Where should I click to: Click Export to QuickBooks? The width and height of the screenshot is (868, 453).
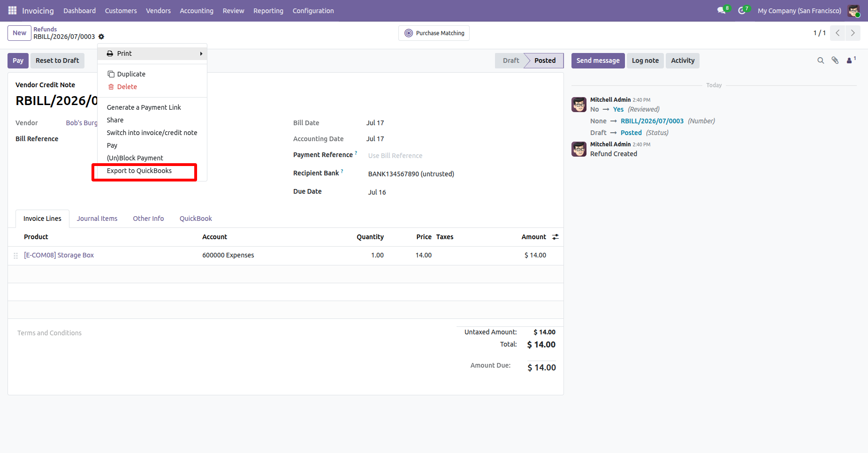pos(152,171)
